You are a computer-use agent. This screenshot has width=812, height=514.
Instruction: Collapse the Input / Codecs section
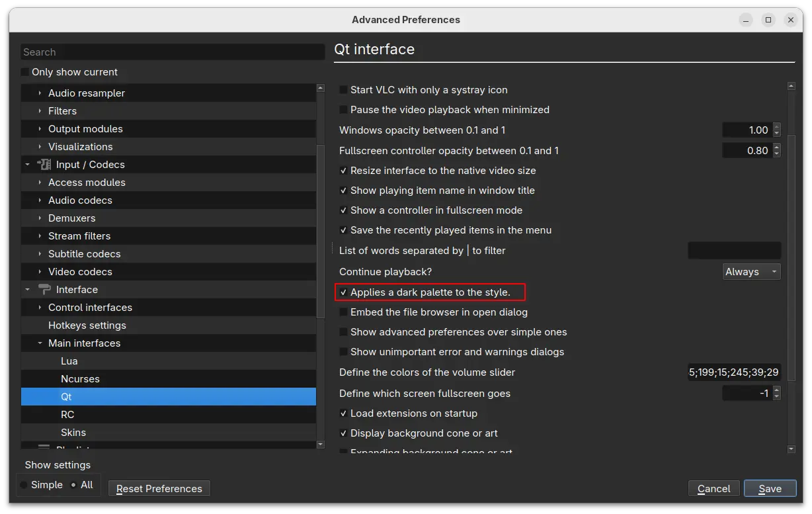(27, 165)
